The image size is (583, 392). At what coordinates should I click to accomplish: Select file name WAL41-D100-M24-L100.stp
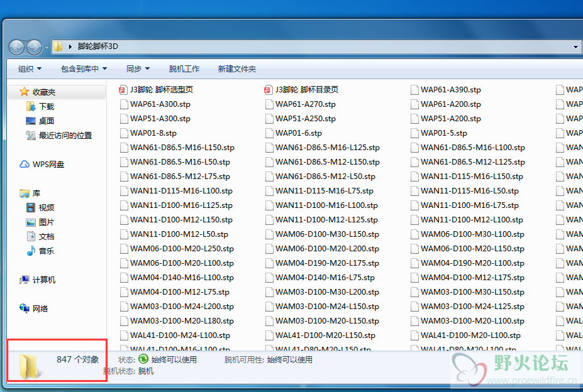click(x=180, y=335)
